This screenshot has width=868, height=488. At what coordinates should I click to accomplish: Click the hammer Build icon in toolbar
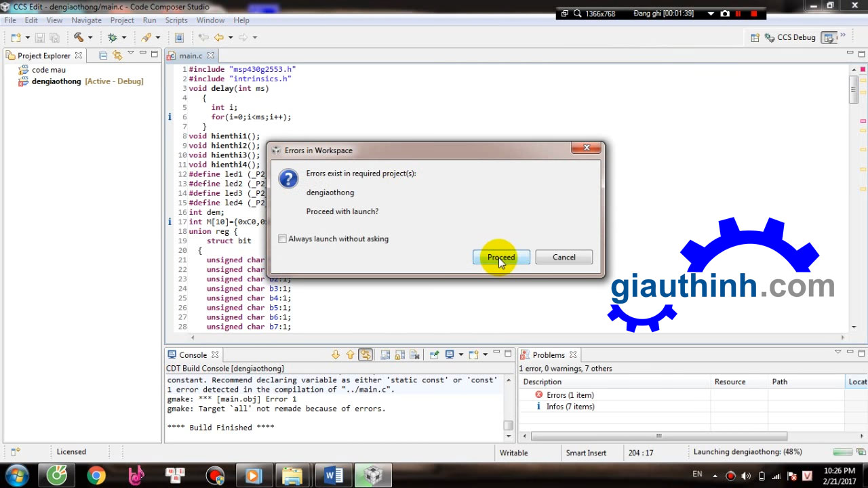78,38
